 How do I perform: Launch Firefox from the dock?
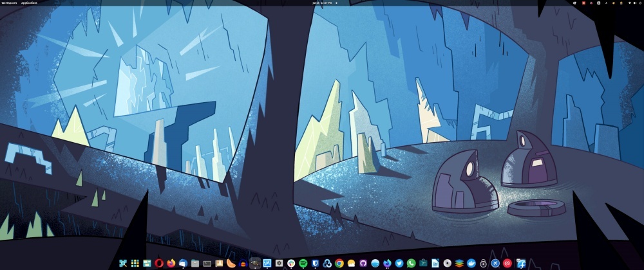[171, 263]
